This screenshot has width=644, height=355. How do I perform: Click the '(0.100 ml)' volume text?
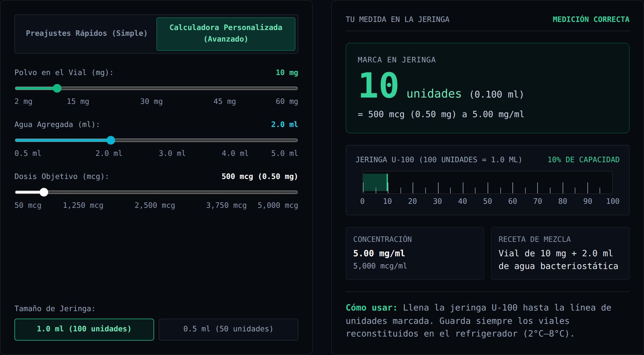[x=497, y=95]
